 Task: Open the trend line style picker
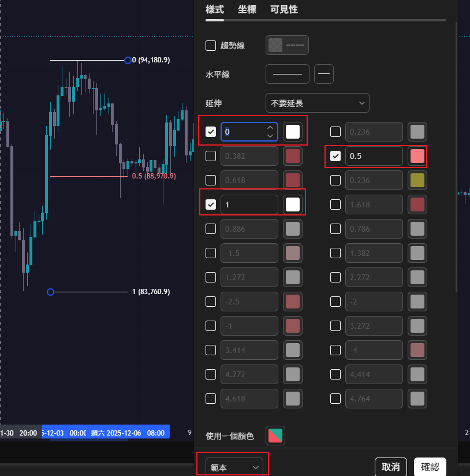click(x=287, y=45)
